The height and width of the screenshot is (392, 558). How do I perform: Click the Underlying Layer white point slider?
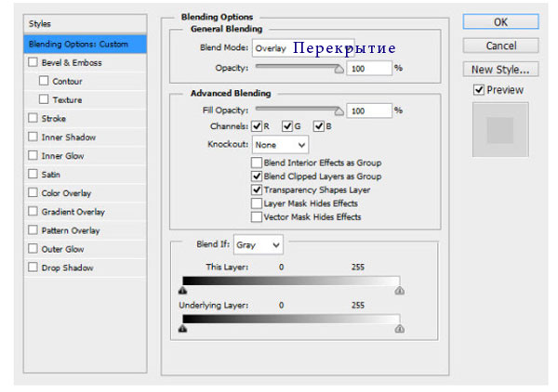click(400, 329)
